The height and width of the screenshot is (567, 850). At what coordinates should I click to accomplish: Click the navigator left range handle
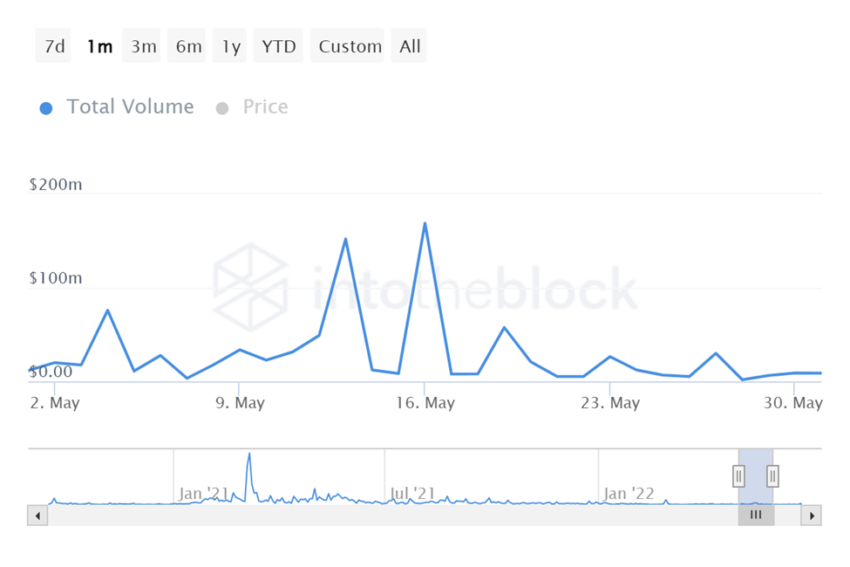(739, 476)
